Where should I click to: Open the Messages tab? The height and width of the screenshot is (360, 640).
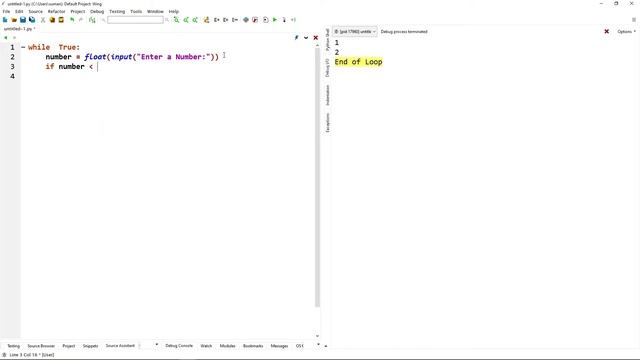tap(279, 346)
